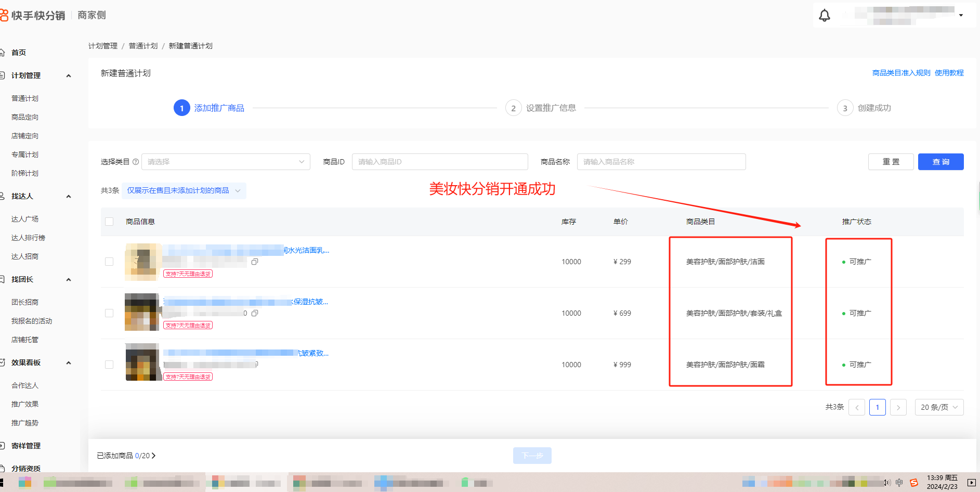Image resolution: width=980 pixels, height=492 pixels.
Task: Click the 普通计划 breadcrumb link
Action: coord(143,46)
